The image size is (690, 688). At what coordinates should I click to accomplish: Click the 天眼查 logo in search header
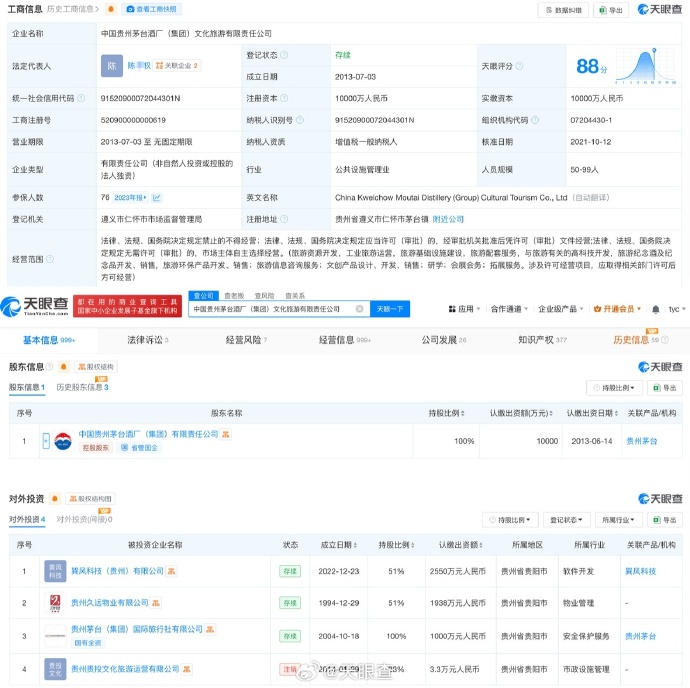pyautogui.click(x=35, y=306)
